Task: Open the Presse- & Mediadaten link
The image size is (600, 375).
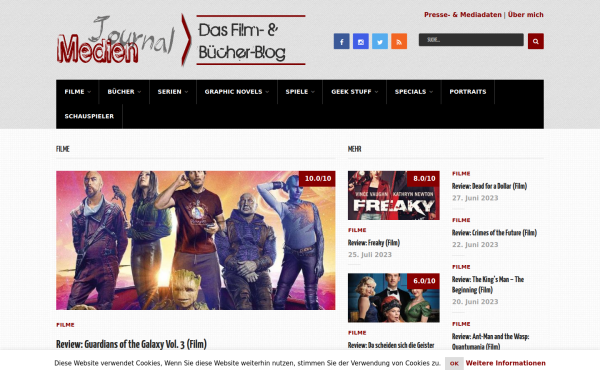Action: (x=463, y=15)
